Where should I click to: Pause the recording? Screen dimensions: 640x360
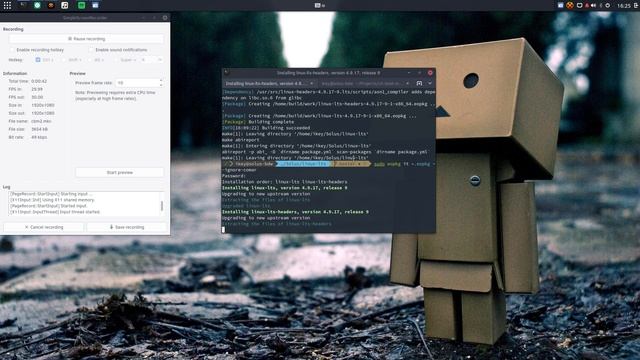(86, 39)
